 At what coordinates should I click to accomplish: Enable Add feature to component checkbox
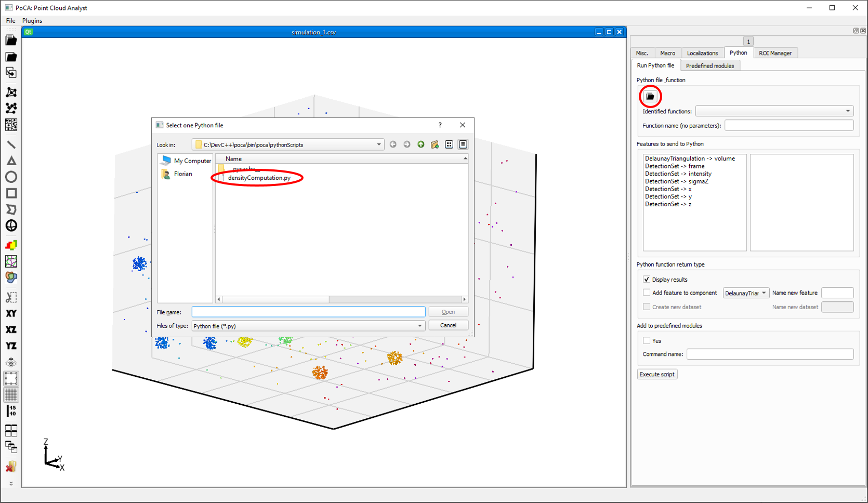[647, 293]
